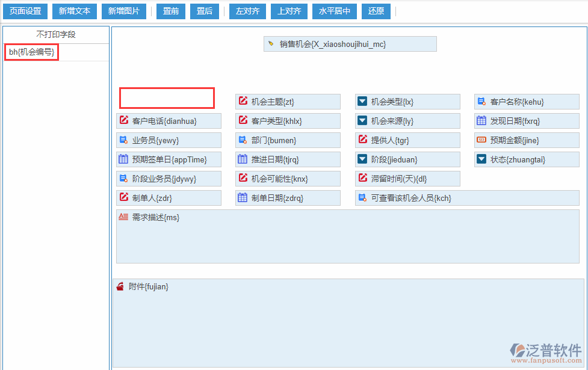Click the tag icon beside 销售机会 title
Viewport: 588px width, 370px height.
[x=271, y=43]
